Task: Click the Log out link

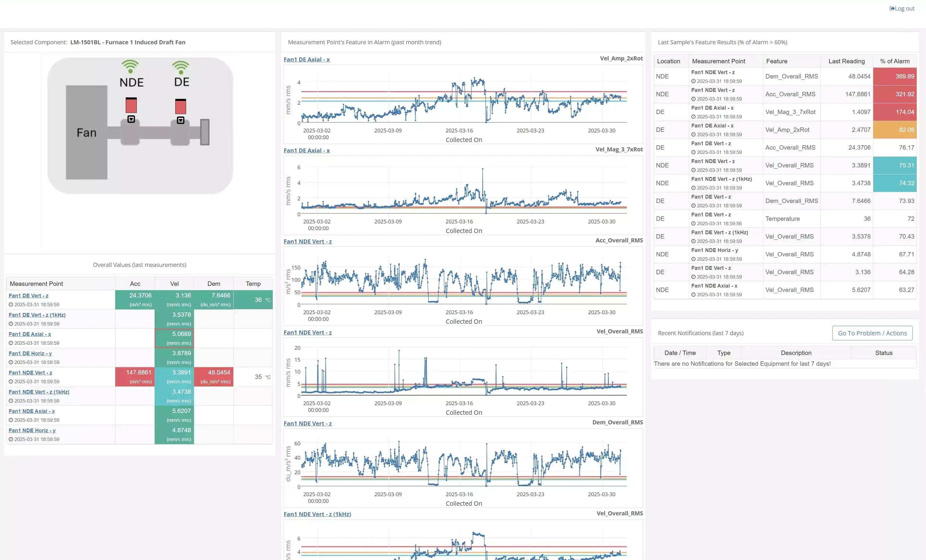Action: tap(902, 8)
